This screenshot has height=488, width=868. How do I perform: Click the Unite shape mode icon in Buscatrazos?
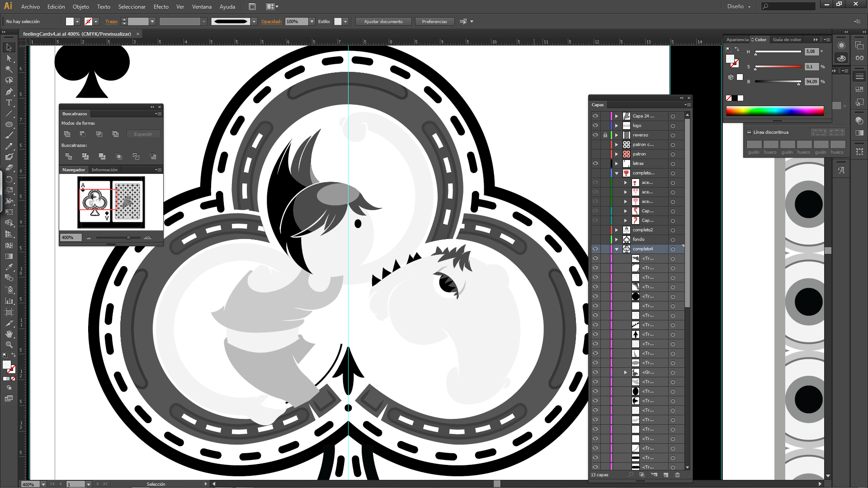(67, 134)
